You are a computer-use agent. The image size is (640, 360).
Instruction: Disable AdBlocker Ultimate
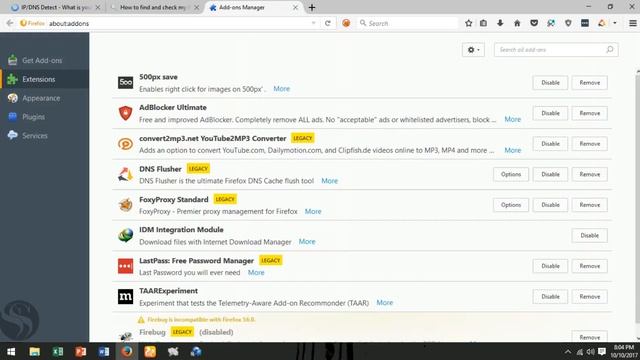click(550, 113)
